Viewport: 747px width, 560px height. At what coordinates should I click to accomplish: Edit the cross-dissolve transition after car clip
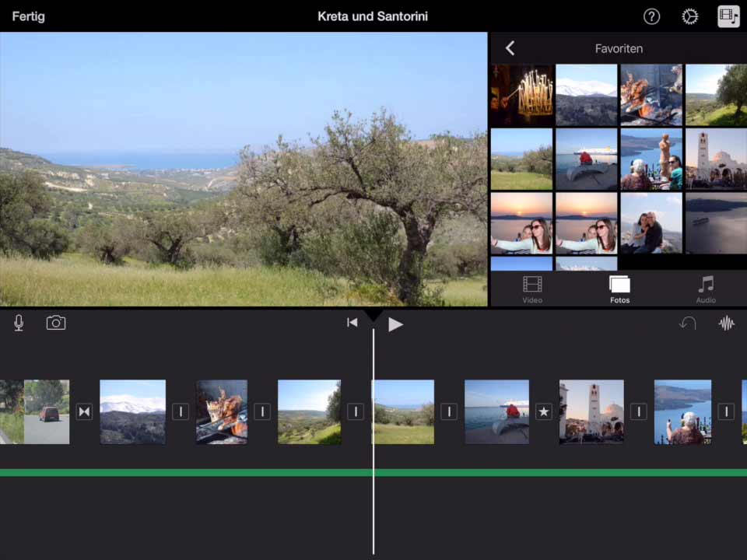84,411
